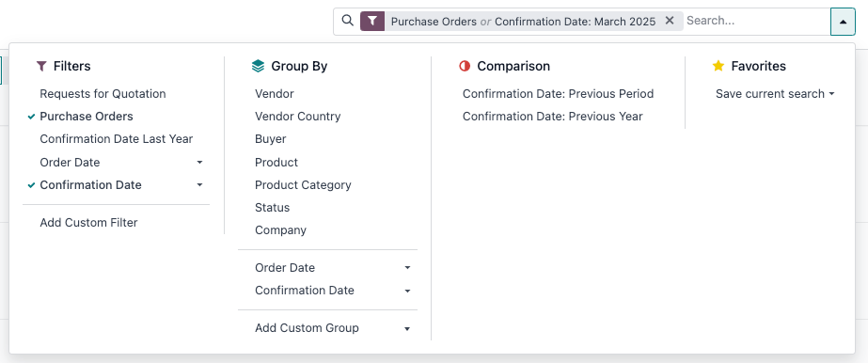The height and width of the screenshot is (363, 868).
Task: Focus the Search... input field
Action: click(757, 21)
